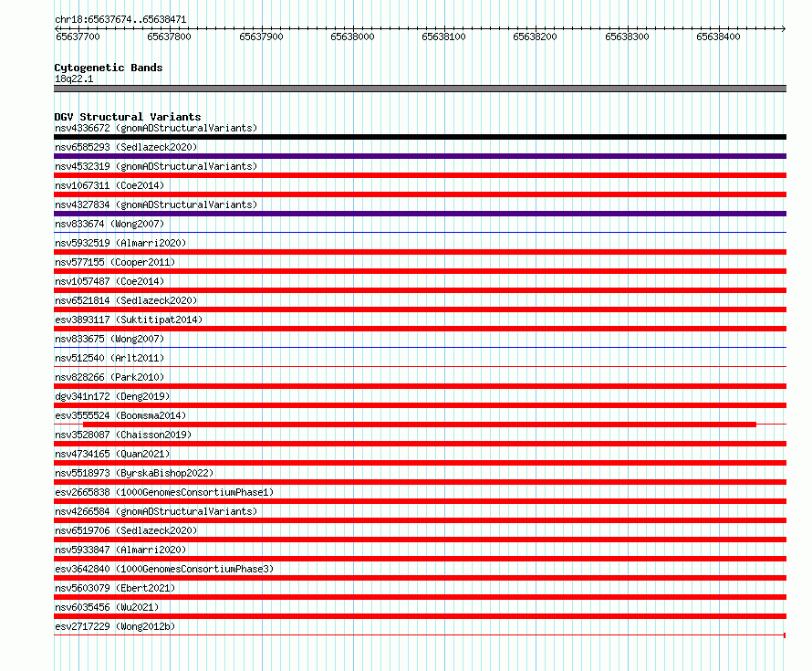812x671 pixels.
Task: Select variant nsv1057487 (Coe2014)
Action: pos(109,281)
